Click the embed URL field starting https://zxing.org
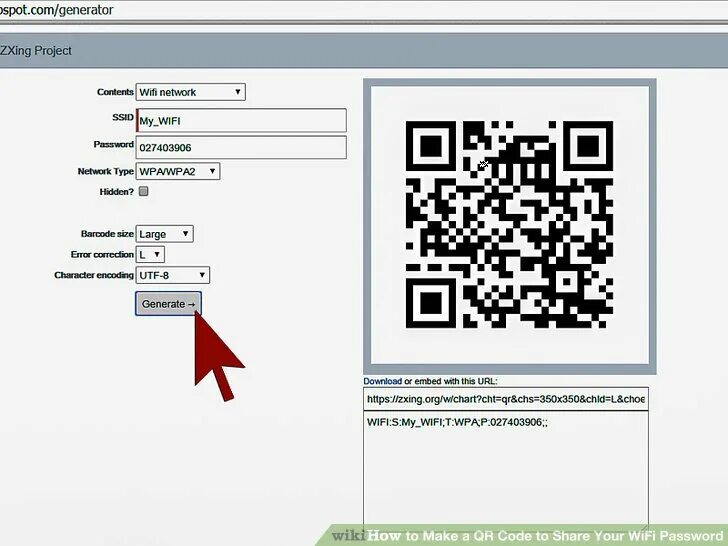This screenshot has height=546, width=728. pos(506,399)
